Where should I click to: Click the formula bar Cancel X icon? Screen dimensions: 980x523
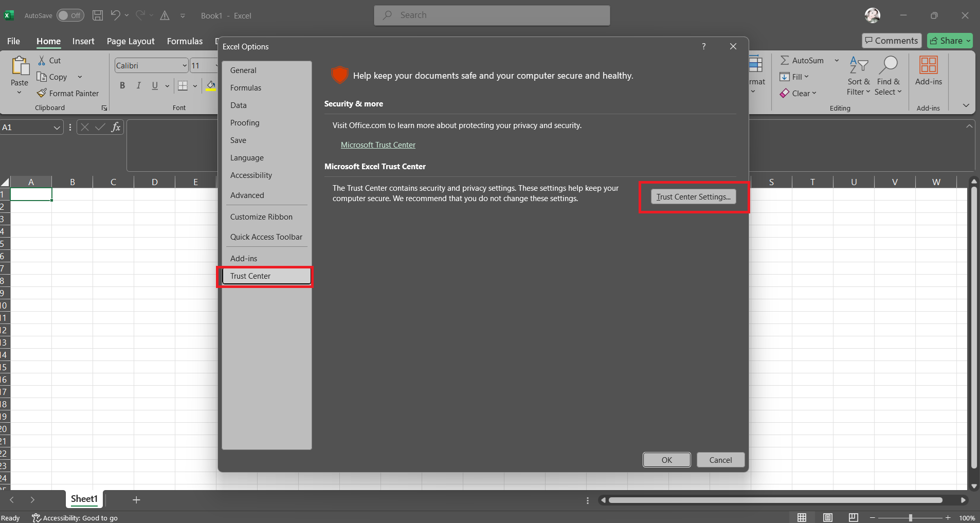[x=85, y=127]
